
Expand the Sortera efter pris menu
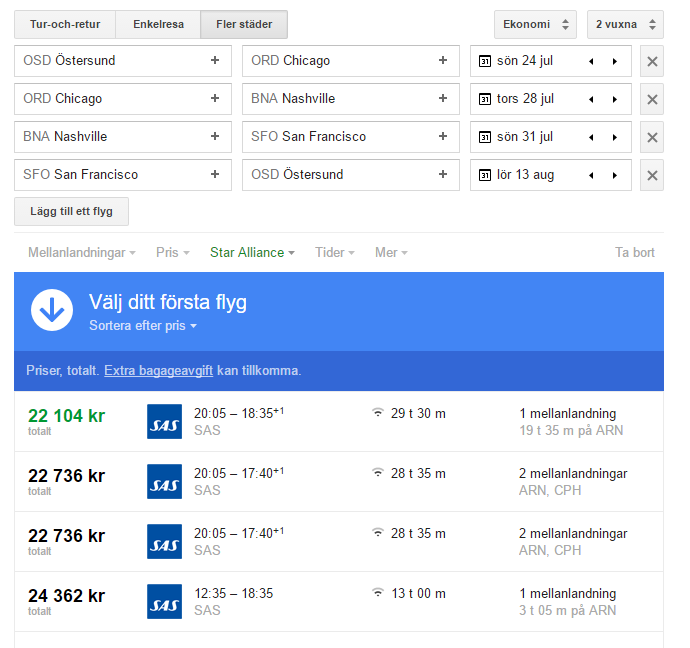click(x=143, y=326)
